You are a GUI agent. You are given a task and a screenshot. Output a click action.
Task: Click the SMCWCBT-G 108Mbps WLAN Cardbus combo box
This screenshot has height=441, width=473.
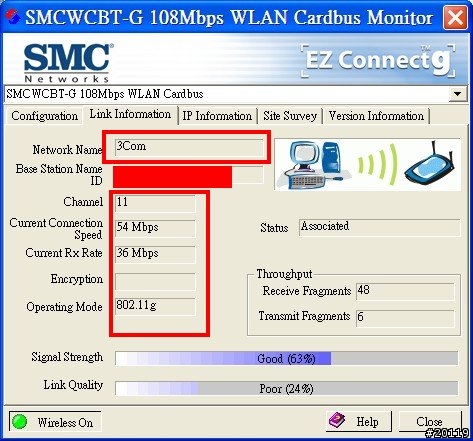235,94
